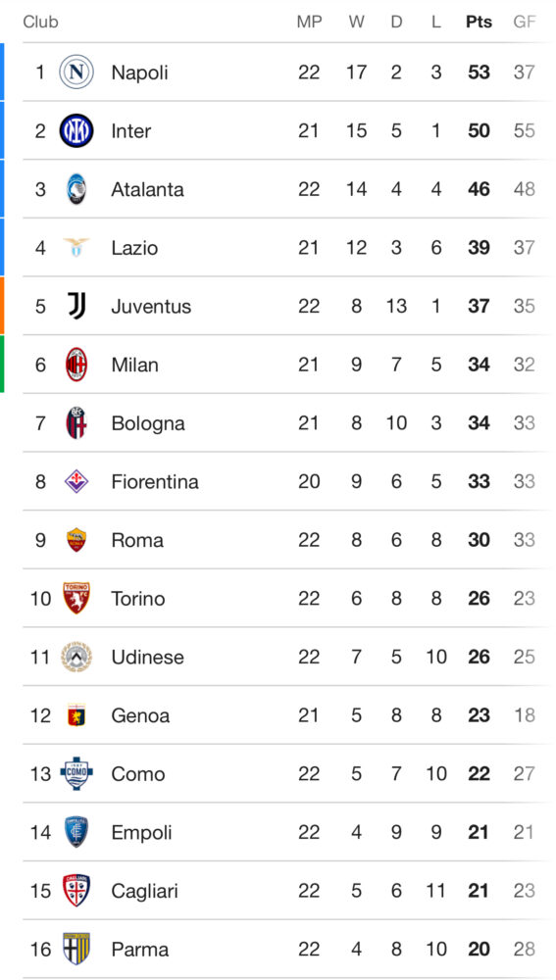Click the orange qualification bar beside Juventus
Screen dimensions: 556x980
(x=2, y=306)
